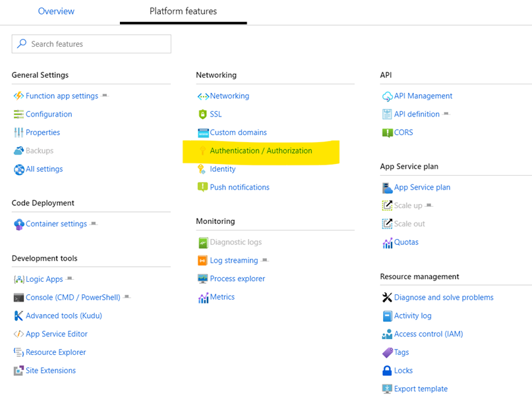
Task: Open the Export template link
Action: tap(421, 389)
